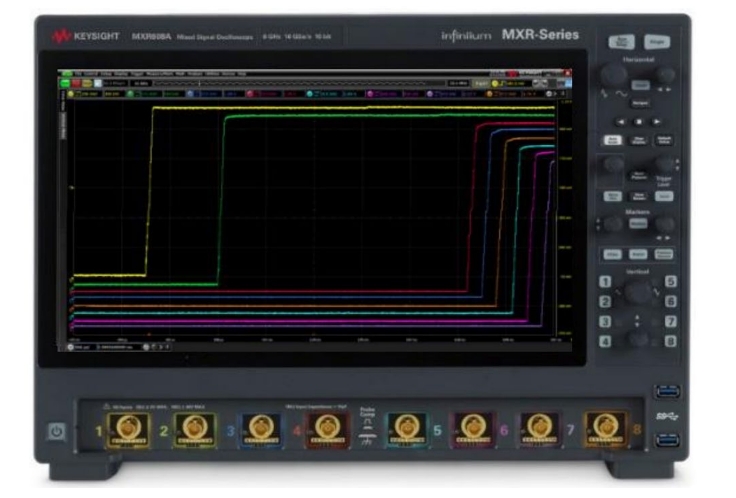The width and height of the screenshot is (736, 498).
Task: Toggle vertical channel 5 button
Action: pos(670,282)
